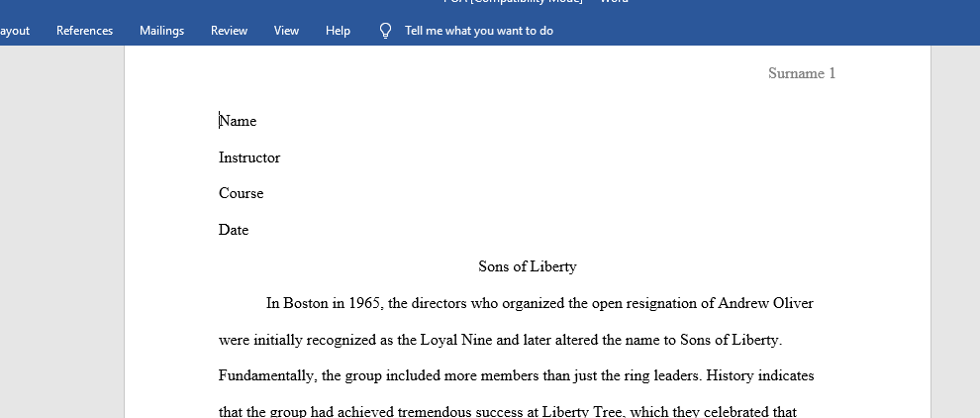The width and height of the screenshot is (980, 418).
Task: Click the 'Date' line
Action: coord(234,230)
